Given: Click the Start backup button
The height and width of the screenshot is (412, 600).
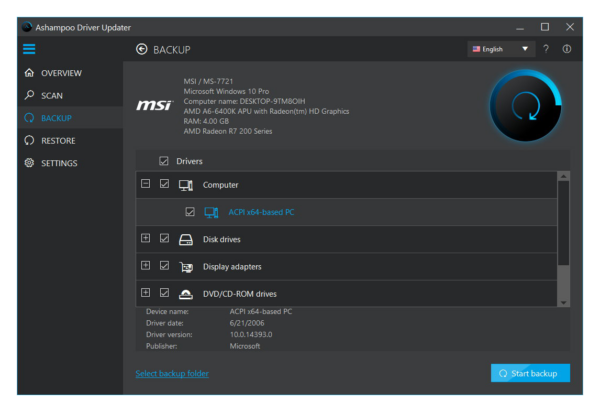Looking at the screenshot, I should point(530,373).
